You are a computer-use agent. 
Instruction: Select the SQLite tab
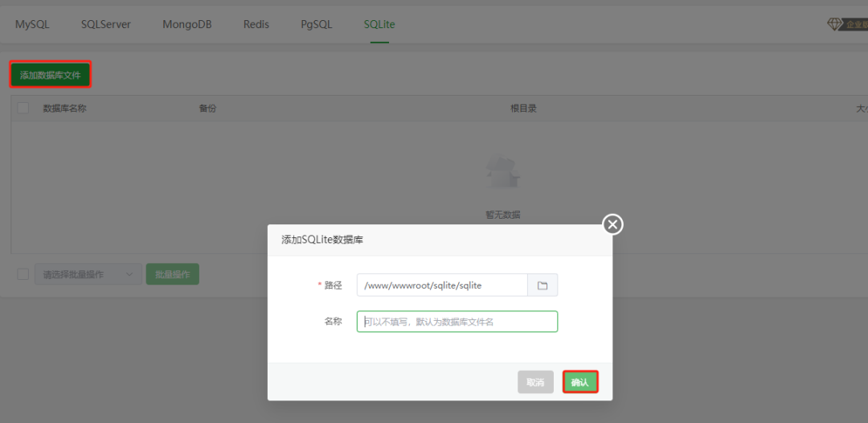379,24
